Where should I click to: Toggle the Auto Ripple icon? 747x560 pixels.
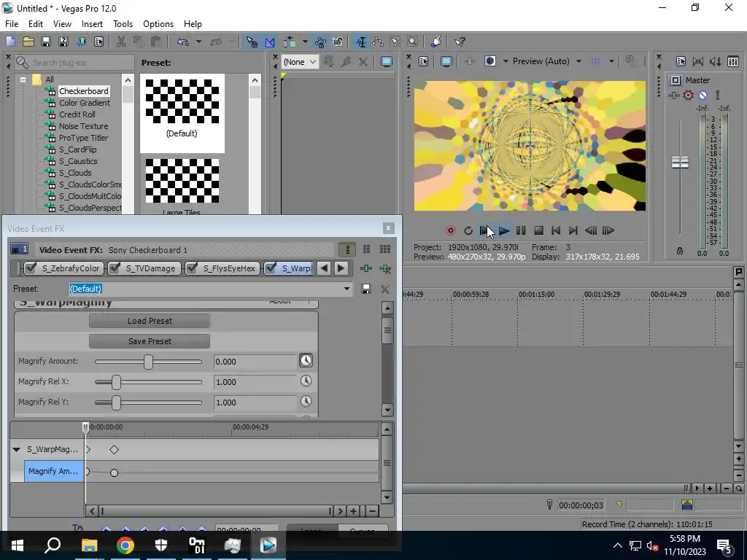290,42
